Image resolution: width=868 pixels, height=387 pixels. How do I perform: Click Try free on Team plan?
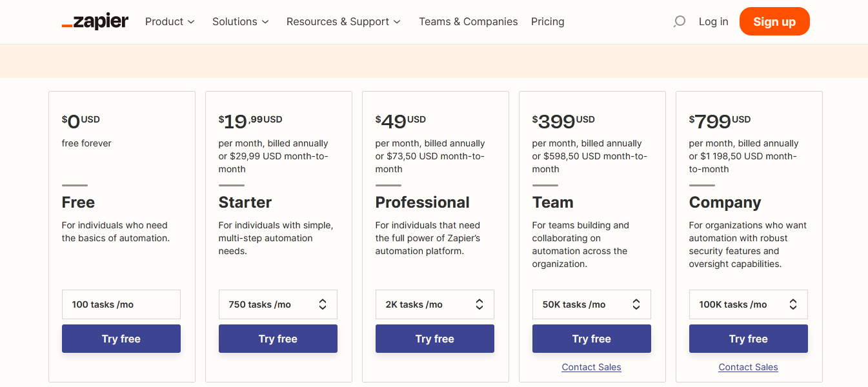tap(592, 339)
